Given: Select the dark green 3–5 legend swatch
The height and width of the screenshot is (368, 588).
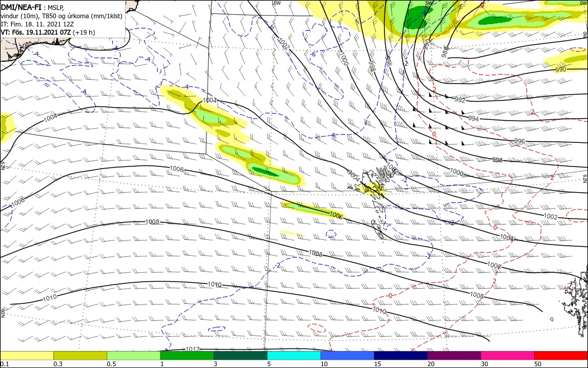Looking at the screenshot, I should point(240,356).
